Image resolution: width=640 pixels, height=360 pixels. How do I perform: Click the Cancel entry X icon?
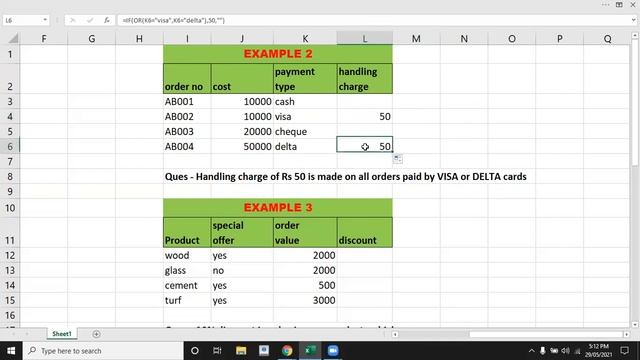coord(73,20)
